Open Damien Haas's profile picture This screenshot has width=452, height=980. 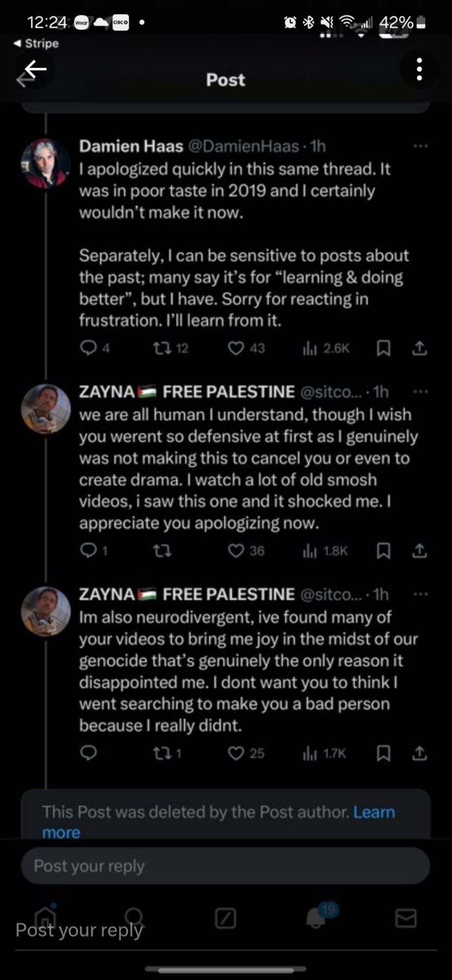coord(45,163)
